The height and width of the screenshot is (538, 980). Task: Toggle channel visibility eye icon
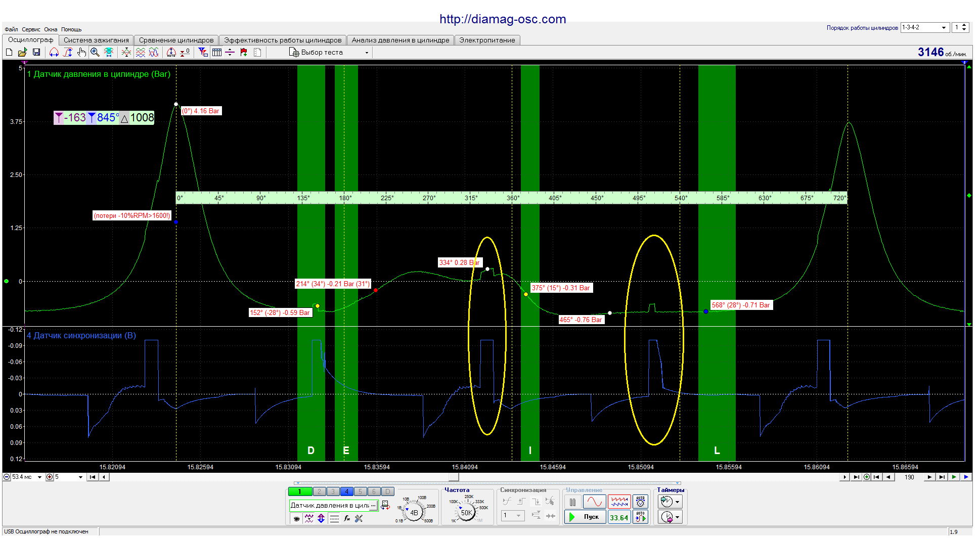[296, 518]
